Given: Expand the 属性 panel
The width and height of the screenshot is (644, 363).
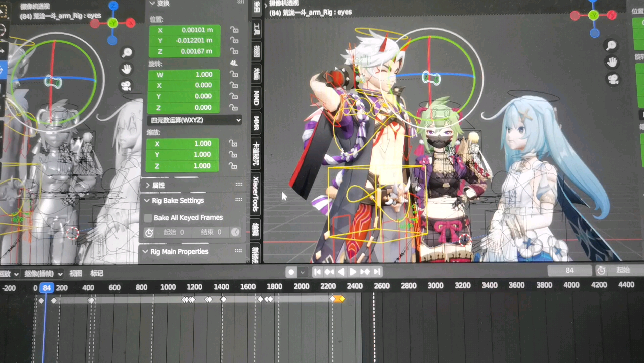Looking at the screenshot, I should (148, 185).
